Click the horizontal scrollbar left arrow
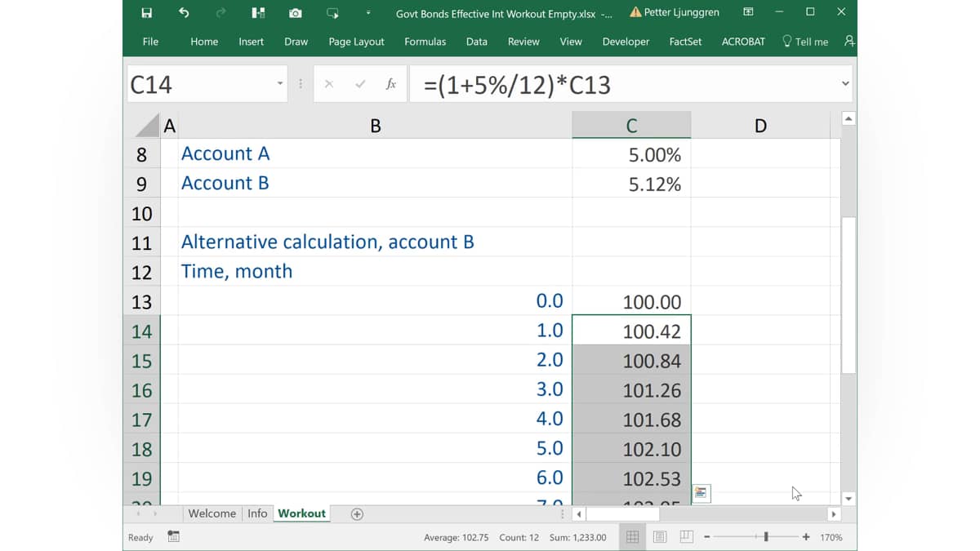980x551 pixels. (579, 514)
